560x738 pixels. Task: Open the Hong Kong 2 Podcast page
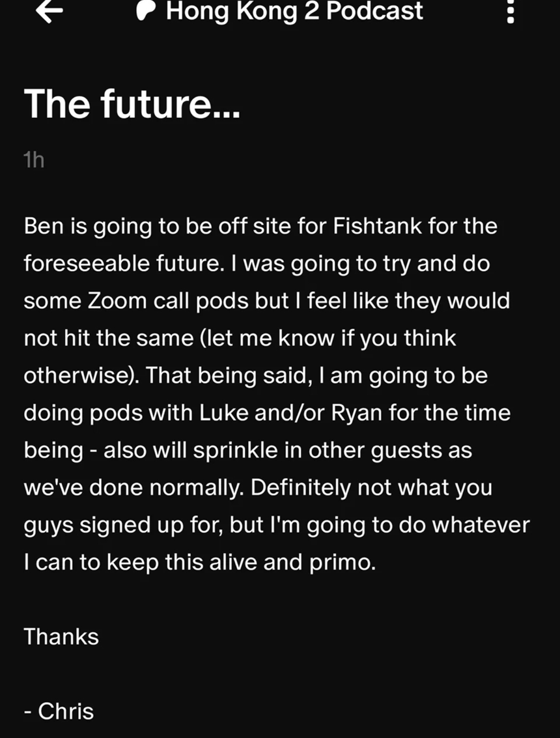294,11
